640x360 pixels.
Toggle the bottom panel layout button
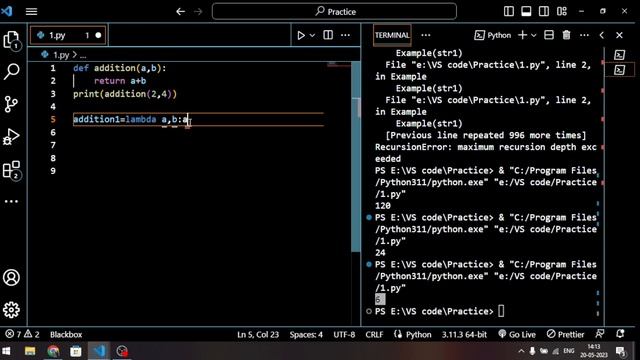pos(527,11)
